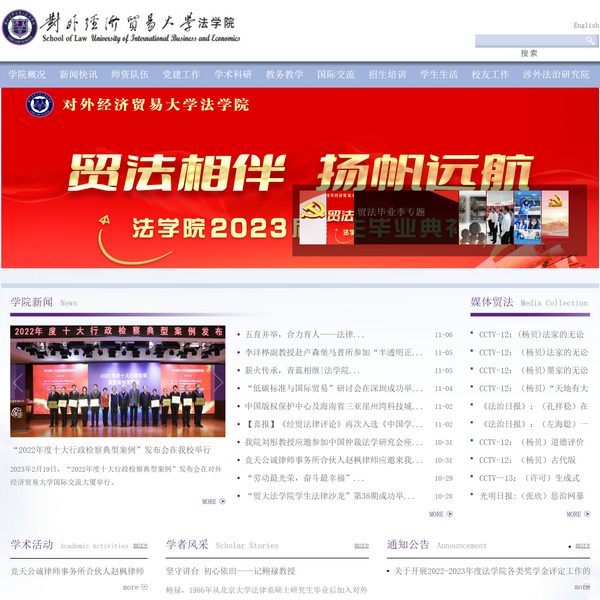Click the MORE arrow under the news photo caption
The image size is (600, 600).
pos(212,501)
